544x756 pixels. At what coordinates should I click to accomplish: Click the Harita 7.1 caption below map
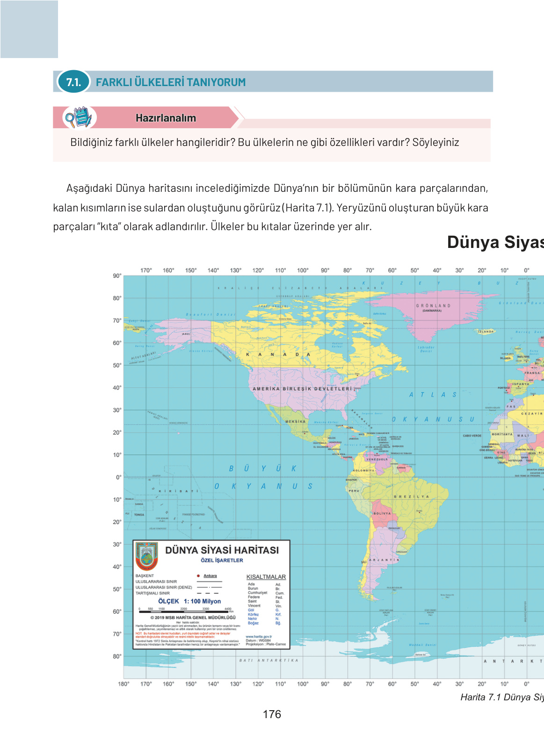(501, 697)
